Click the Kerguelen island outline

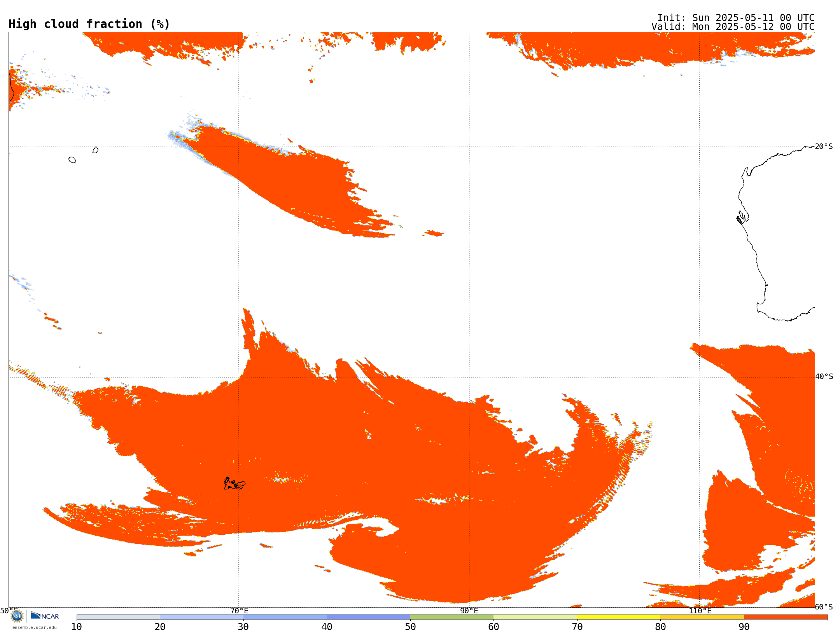point(234,484)
